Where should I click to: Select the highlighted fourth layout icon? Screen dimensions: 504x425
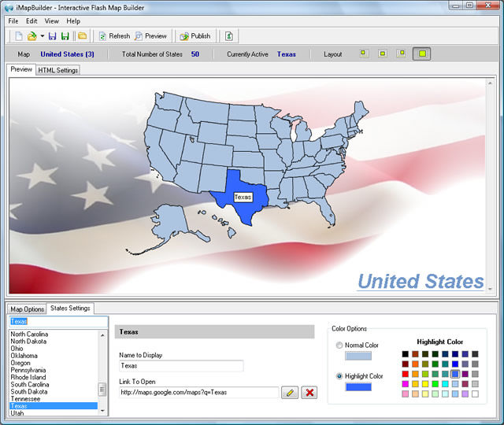(421, 54)
